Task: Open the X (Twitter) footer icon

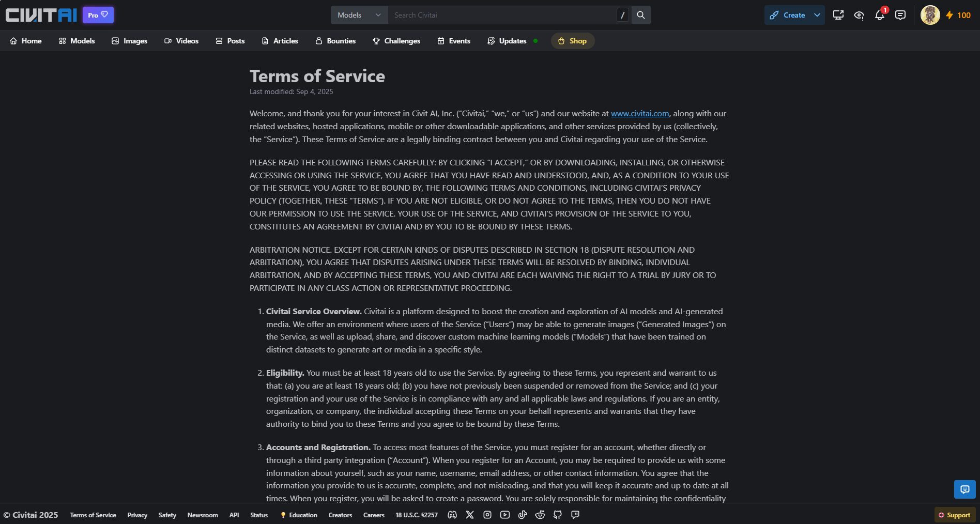Action: click(470, 515)
